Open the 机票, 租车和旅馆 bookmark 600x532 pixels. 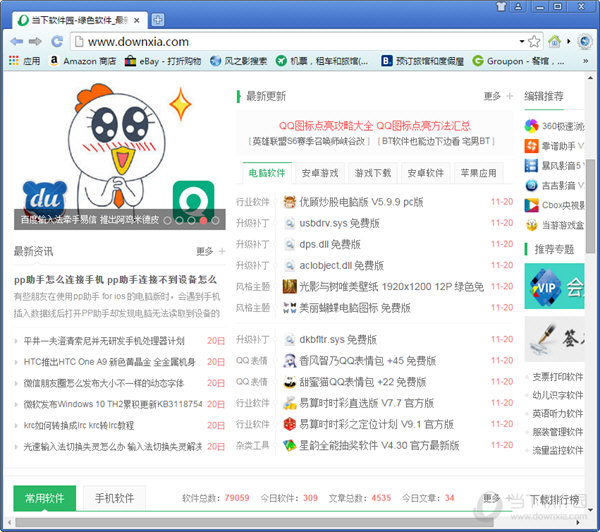point(322,61)
